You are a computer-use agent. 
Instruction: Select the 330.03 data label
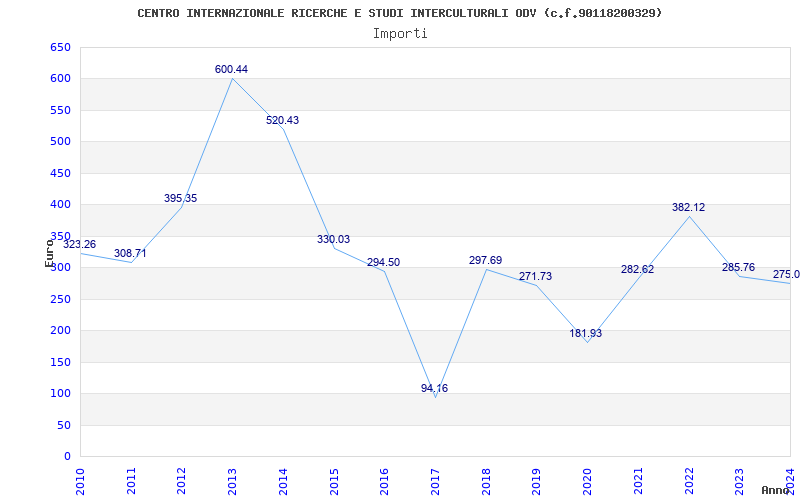click(x=333, y=240)
